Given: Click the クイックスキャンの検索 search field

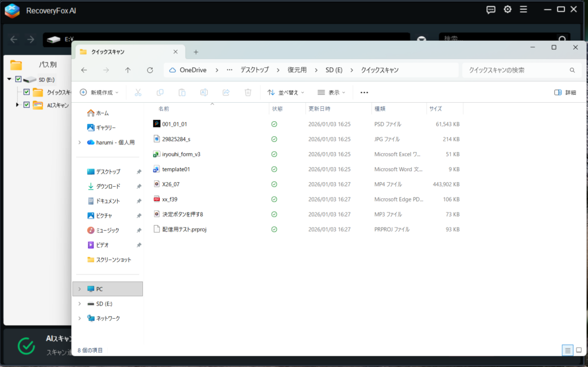Looking at the screenshot, I should (516, 70).
